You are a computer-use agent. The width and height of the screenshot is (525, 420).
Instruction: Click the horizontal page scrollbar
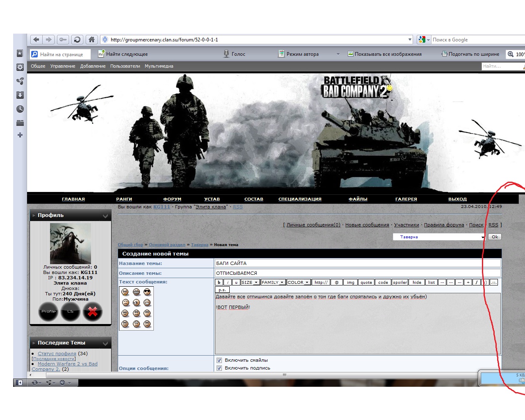[x=284, y=375]
